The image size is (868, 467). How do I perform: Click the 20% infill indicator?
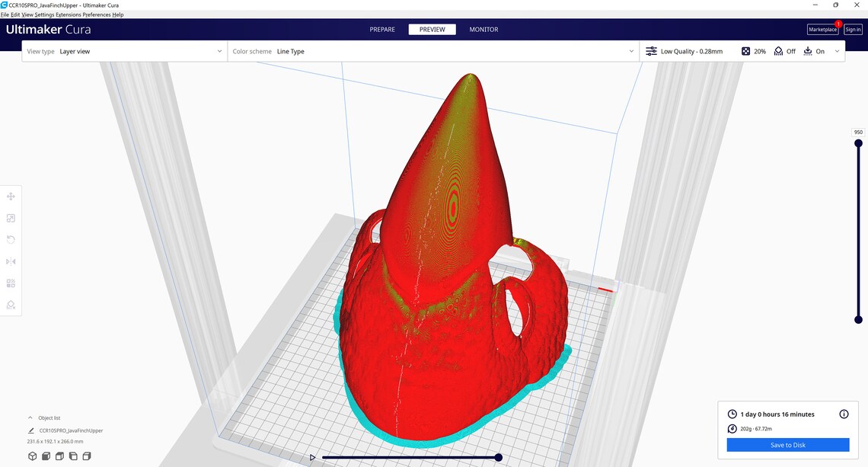[x=753, y=51]
